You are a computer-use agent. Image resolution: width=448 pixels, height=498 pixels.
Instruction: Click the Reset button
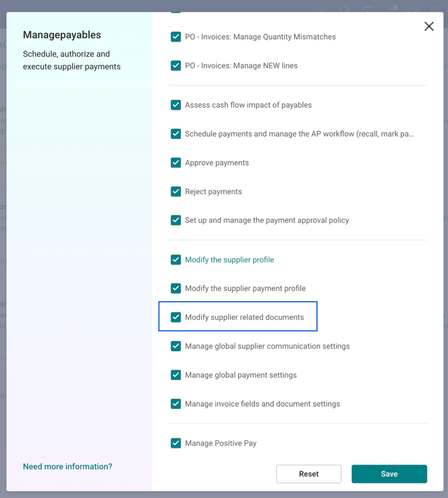tap(308, 474)
